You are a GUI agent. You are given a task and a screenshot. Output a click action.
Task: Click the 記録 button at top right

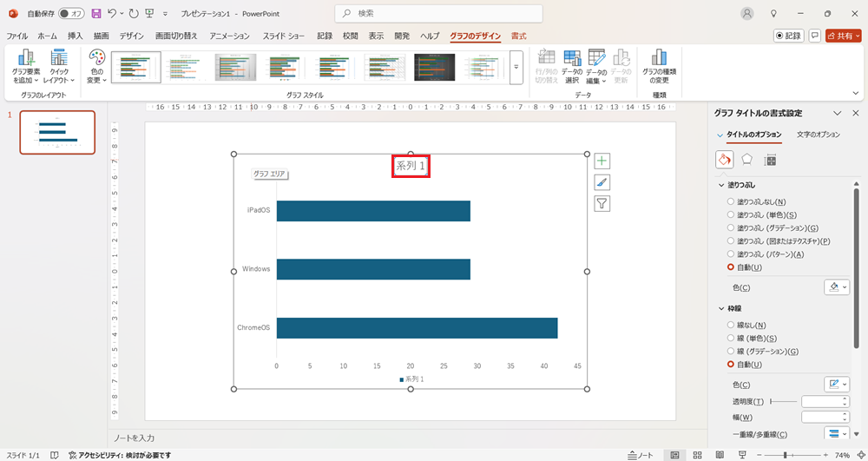788,36
